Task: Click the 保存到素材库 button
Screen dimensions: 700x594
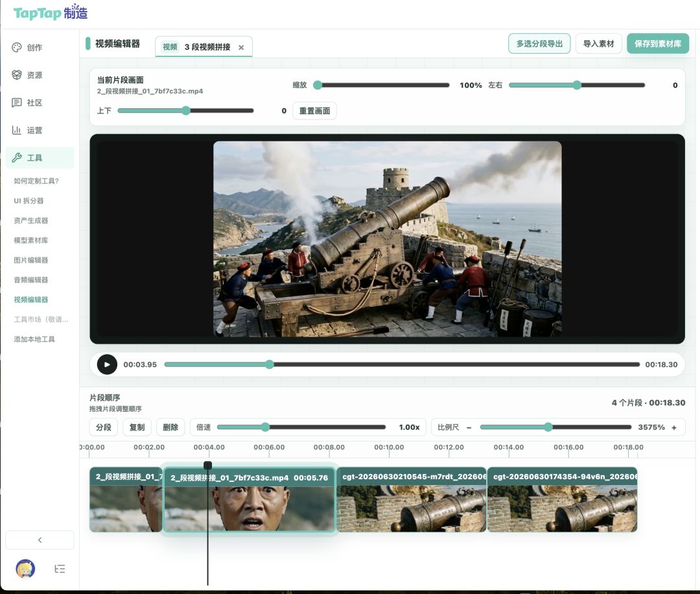Action: (658, 43)
